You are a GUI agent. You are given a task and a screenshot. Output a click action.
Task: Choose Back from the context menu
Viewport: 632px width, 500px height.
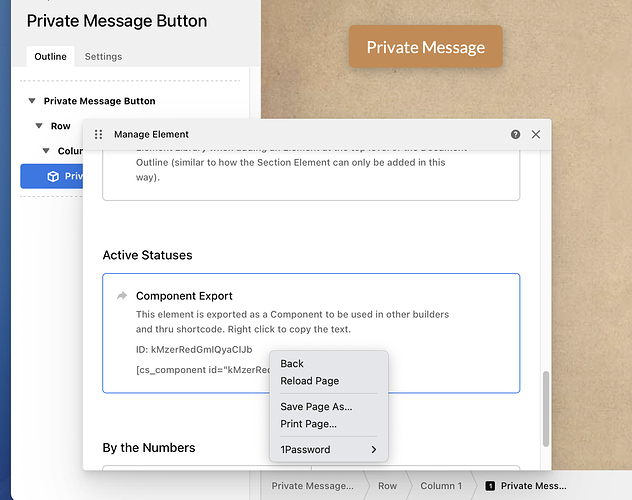(x=292, y=364)
